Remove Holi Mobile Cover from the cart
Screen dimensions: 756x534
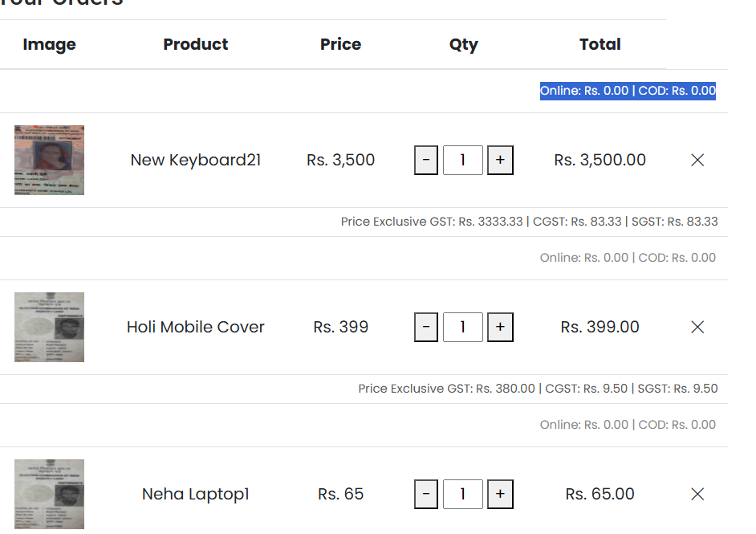[x=697, y=327]
